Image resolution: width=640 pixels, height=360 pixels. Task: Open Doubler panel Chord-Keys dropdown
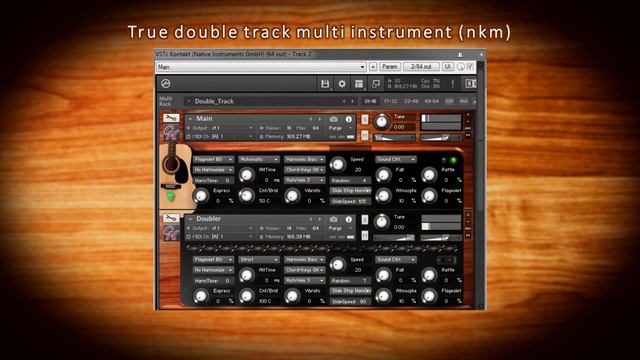pos(304,270)
